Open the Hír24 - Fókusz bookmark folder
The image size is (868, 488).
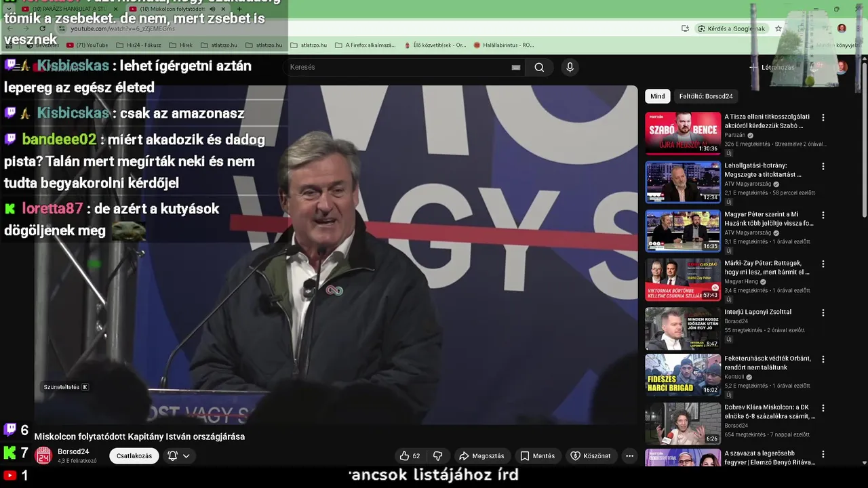tap(139, 45)
